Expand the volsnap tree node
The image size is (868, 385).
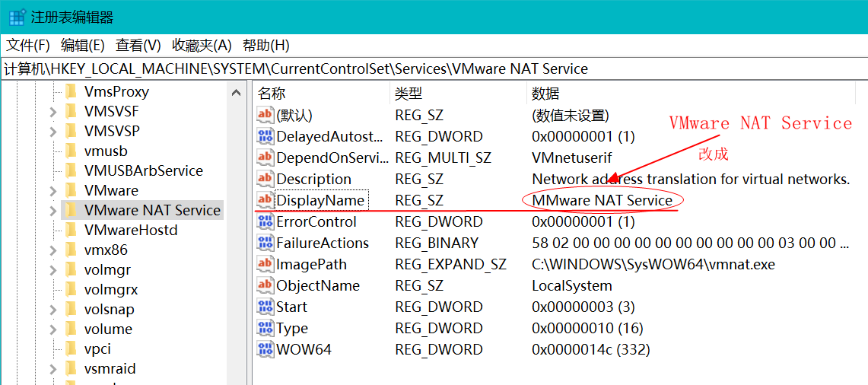52,310
